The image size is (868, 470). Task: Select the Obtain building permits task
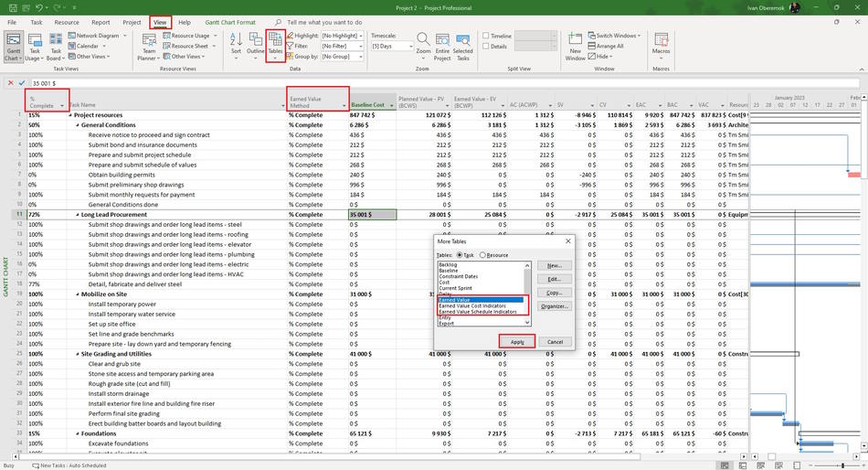pyautogui.click(x=122, y=175)
